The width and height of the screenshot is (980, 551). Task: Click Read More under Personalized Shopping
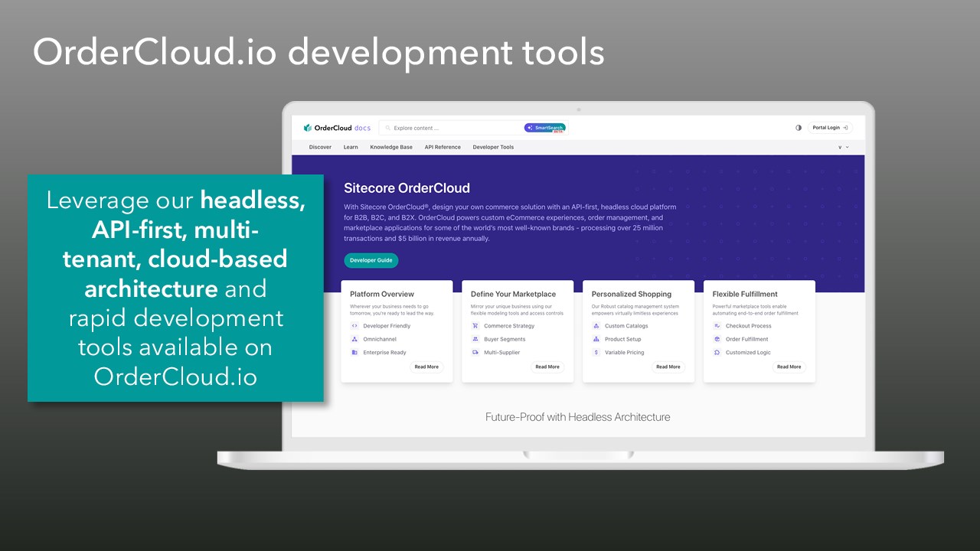click(668, 367)
